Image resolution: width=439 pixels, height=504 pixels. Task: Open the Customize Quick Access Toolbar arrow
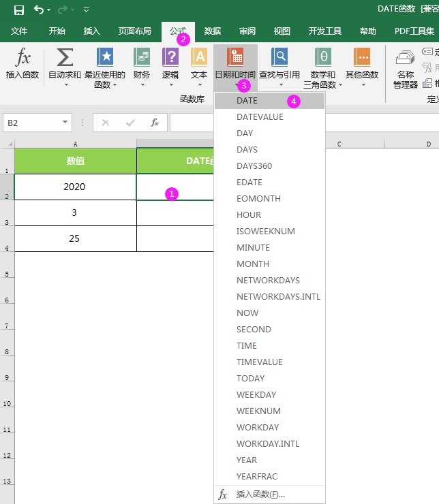pos(86,10)
